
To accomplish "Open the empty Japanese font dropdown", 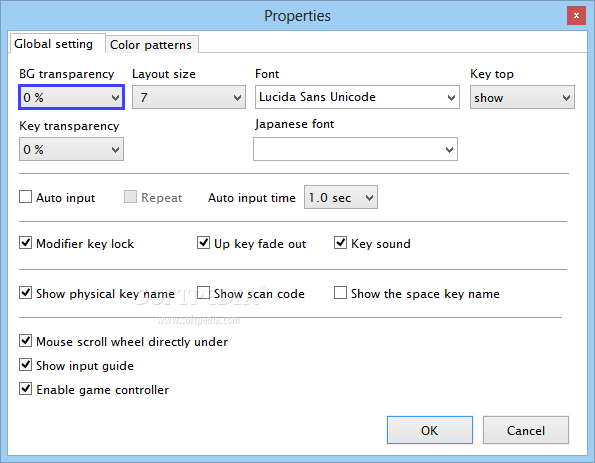I will coord(355,149).
